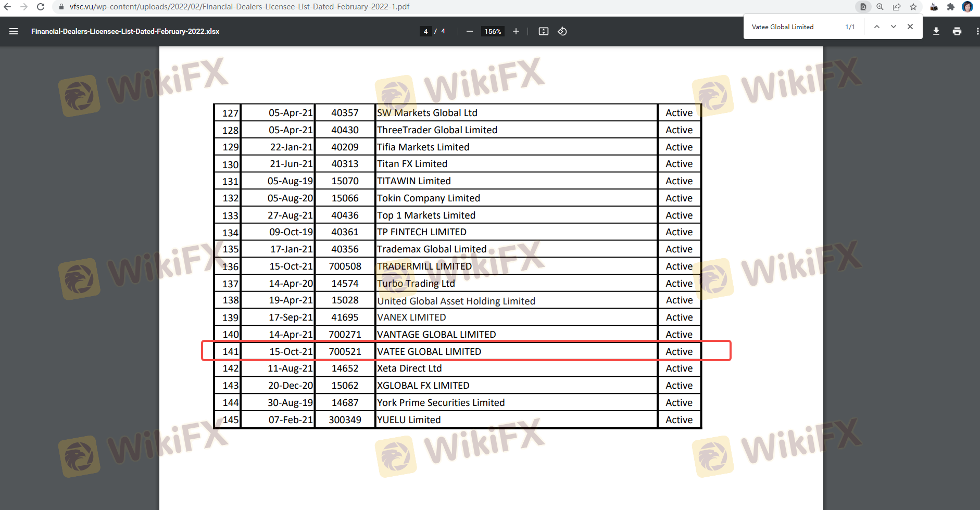Bookmark this page with star icon
The image size is (980, 510).
pyautogui.click(x=913, y=7)
